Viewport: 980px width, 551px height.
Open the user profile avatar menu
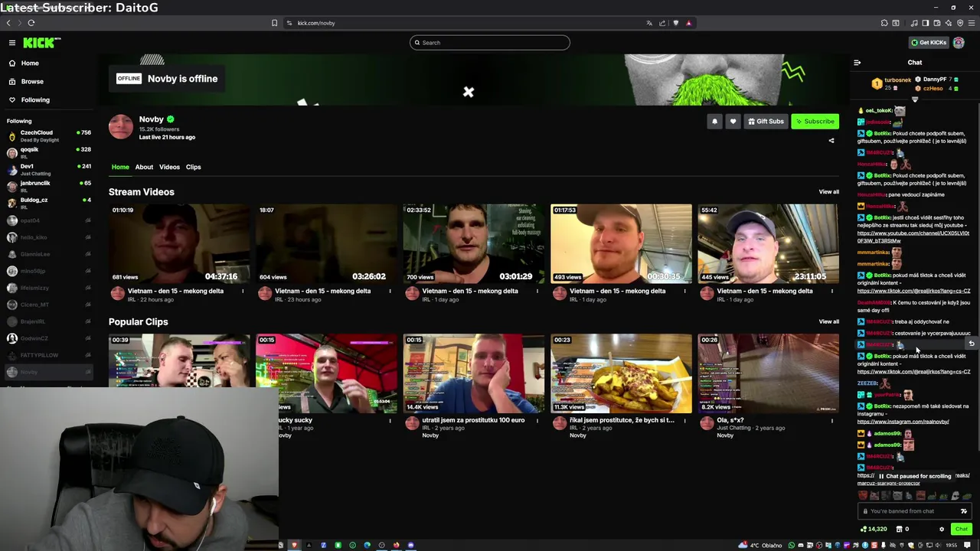coord(959,42)
